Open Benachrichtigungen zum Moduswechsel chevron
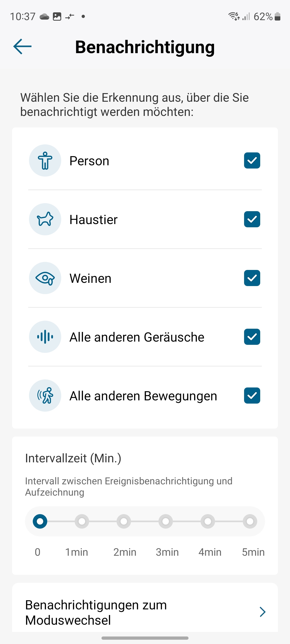Screen dimensions: 290x644 263,612
